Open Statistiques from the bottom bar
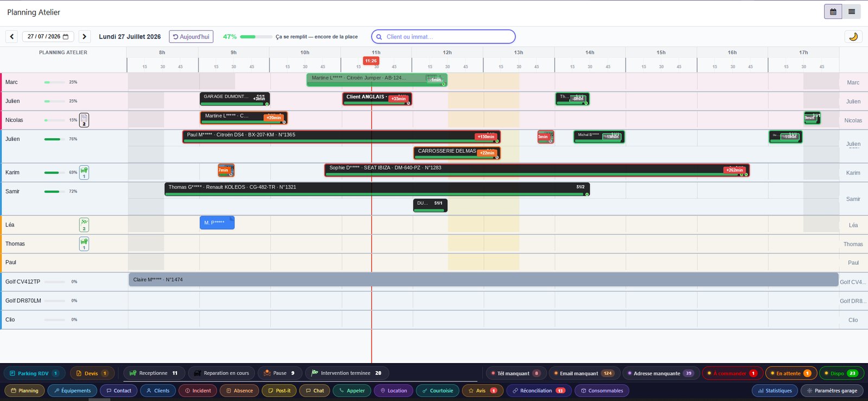868x401 pixels. tap(775, 391)
